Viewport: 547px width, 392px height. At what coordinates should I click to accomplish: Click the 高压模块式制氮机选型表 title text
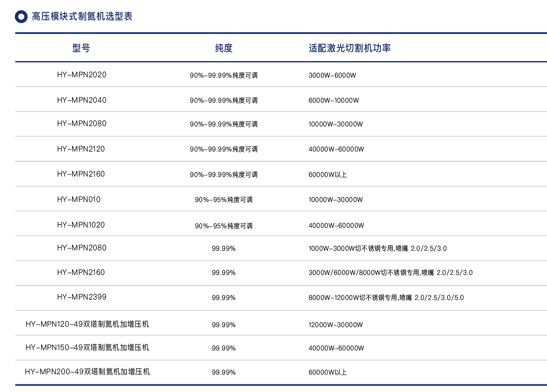point(82,17)
